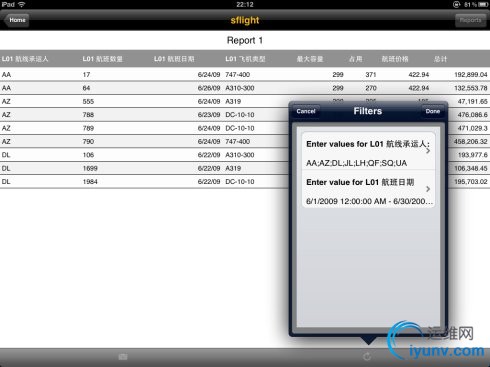
Task: Click occupied value 371
Action: click(371, 75)
